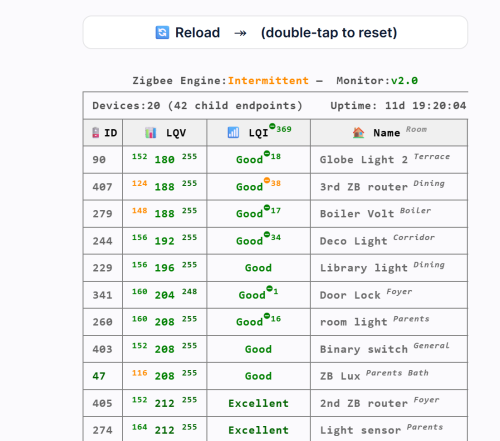Click the green 16 badge in room light row

point(272,318)
